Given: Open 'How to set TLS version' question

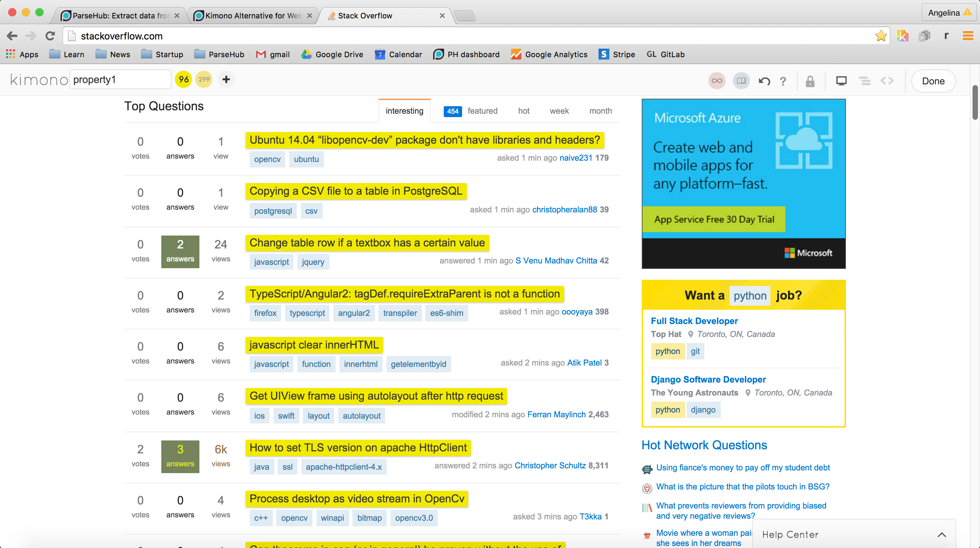Looking at the screenshot, I should coord(358,448).
